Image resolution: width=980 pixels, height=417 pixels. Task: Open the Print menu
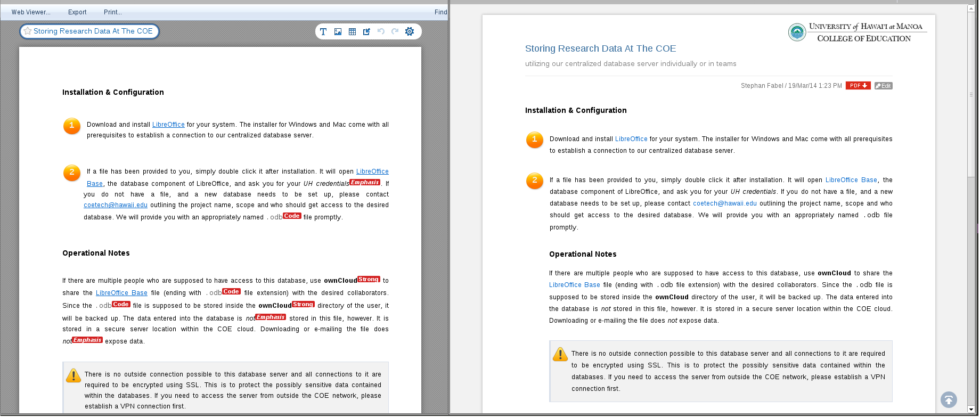(113, 12)
